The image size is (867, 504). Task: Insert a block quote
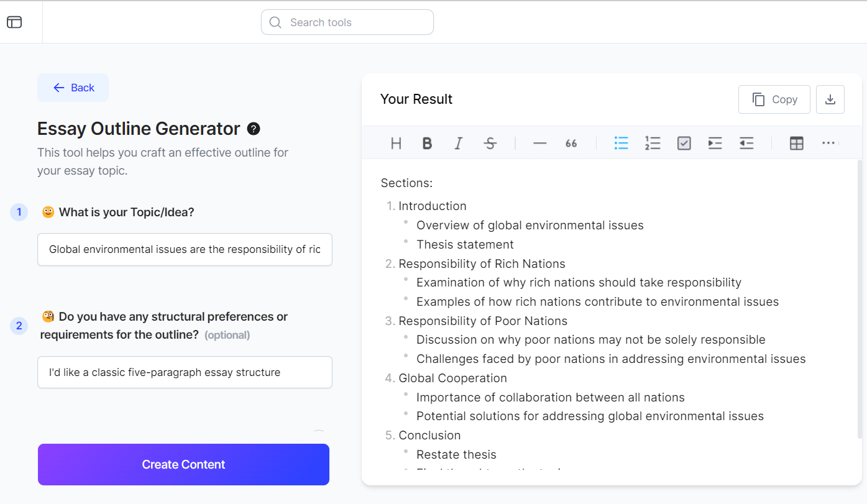coord(571,144)
